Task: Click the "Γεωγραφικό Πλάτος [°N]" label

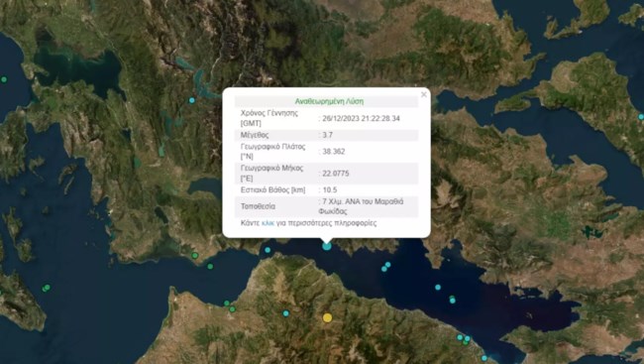Action: [x=272, y=152]
